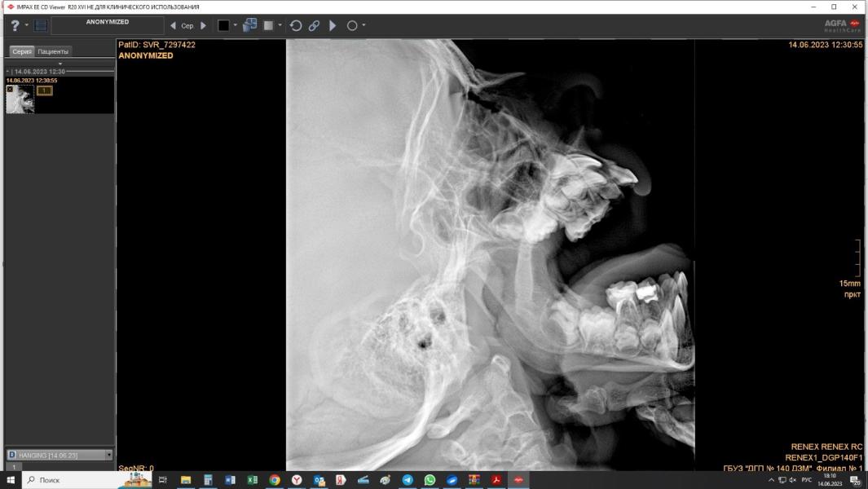Expand the circle tool dropdown arrow
868x489 pixels.
(x=364, y=25)
